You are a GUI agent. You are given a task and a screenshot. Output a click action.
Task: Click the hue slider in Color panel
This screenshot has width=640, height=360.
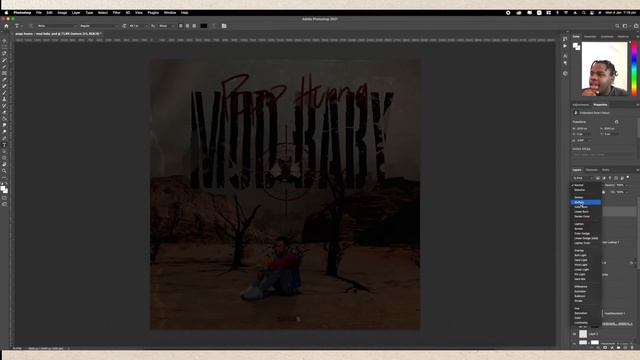(634, 69)
